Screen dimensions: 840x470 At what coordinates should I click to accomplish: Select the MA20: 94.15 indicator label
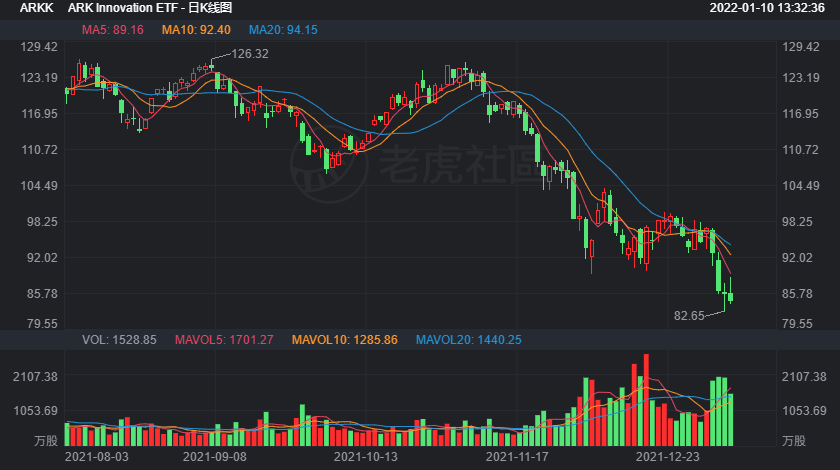coord(283,30)
